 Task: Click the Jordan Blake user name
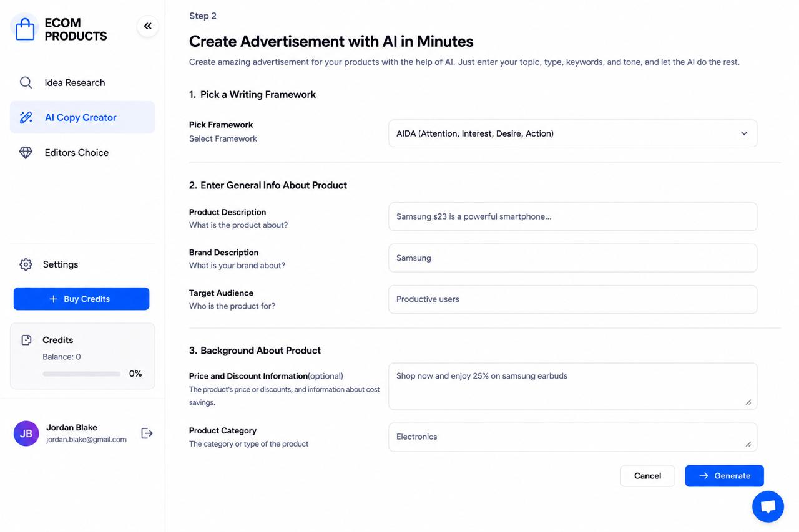click(x=72, y=427)
